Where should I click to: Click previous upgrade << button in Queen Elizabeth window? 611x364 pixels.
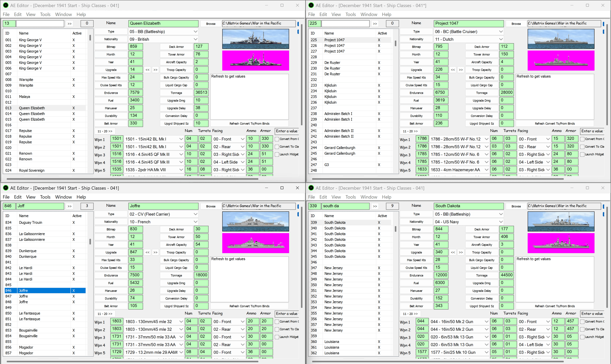click(147, 70)
